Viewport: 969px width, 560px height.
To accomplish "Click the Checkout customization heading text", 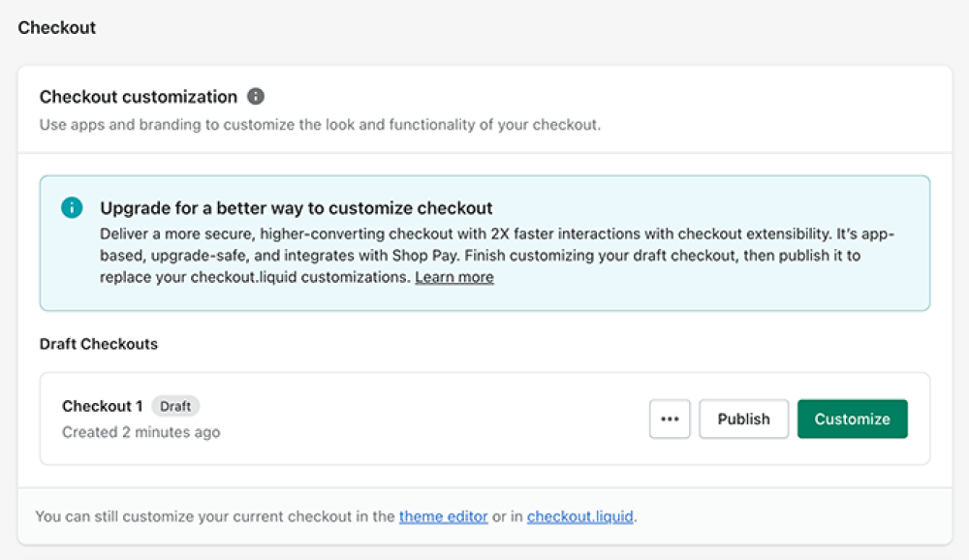I will click(x=139, y=97).
